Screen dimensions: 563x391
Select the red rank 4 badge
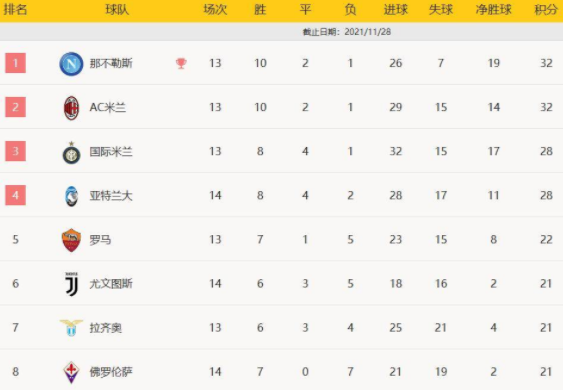click(15, 195)
